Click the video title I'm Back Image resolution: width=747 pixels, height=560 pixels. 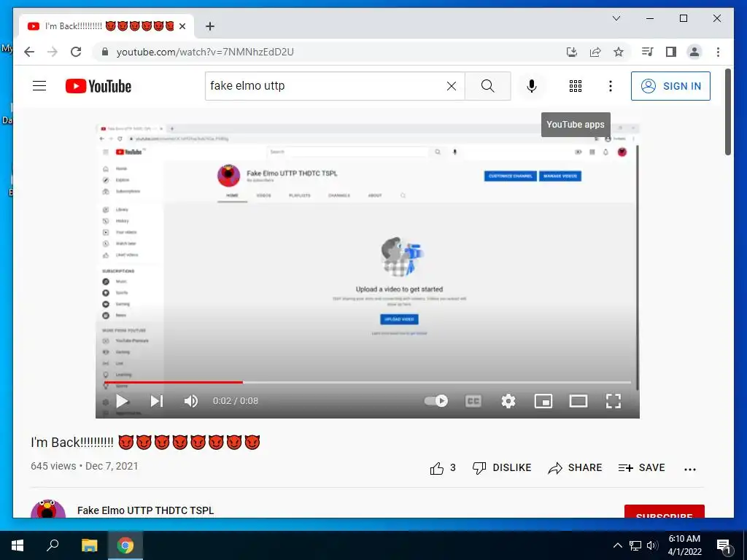(145, 443)
